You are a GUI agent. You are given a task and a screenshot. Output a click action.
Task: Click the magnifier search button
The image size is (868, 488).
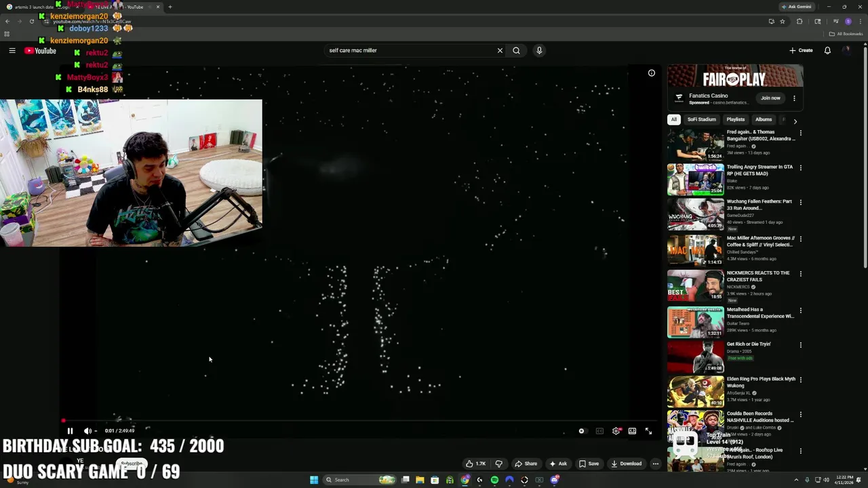(516, 50)
